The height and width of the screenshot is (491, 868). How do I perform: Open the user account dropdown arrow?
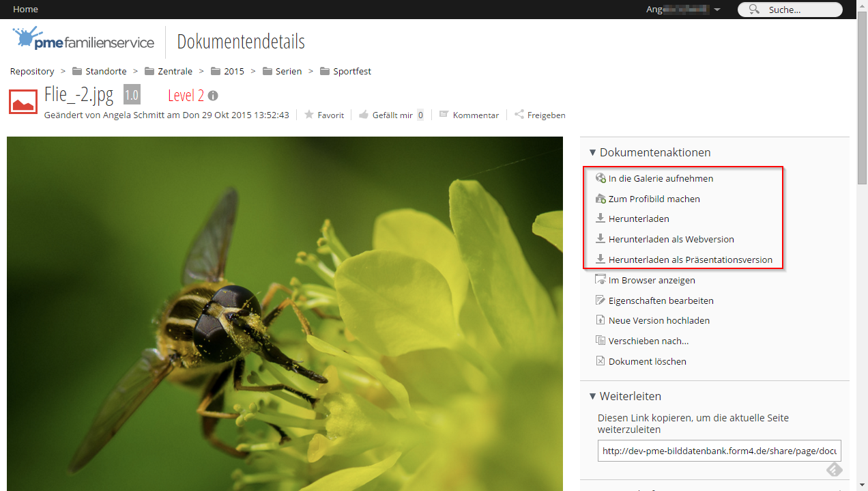click(x=717, y=10)
